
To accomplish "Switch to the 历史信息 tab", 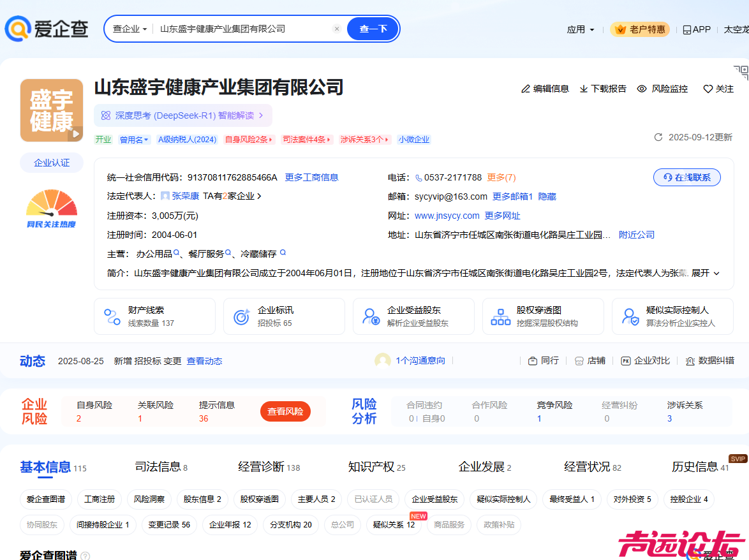I will [701, 467].
